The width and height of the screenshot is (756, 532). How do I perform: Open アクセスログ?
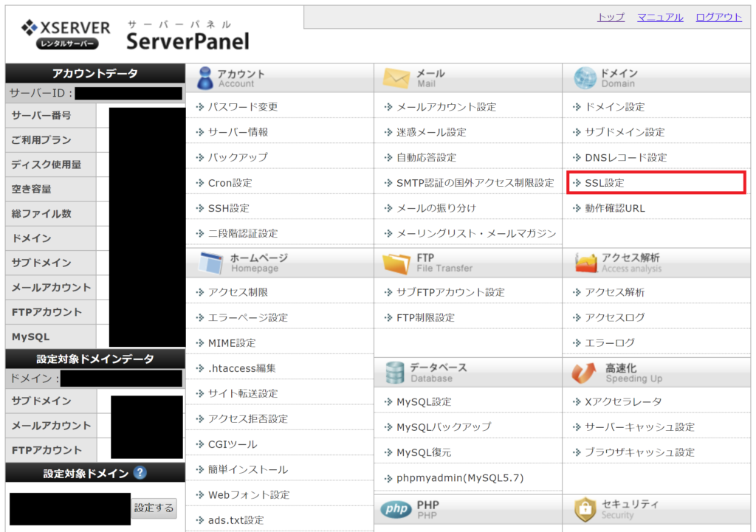615,317
